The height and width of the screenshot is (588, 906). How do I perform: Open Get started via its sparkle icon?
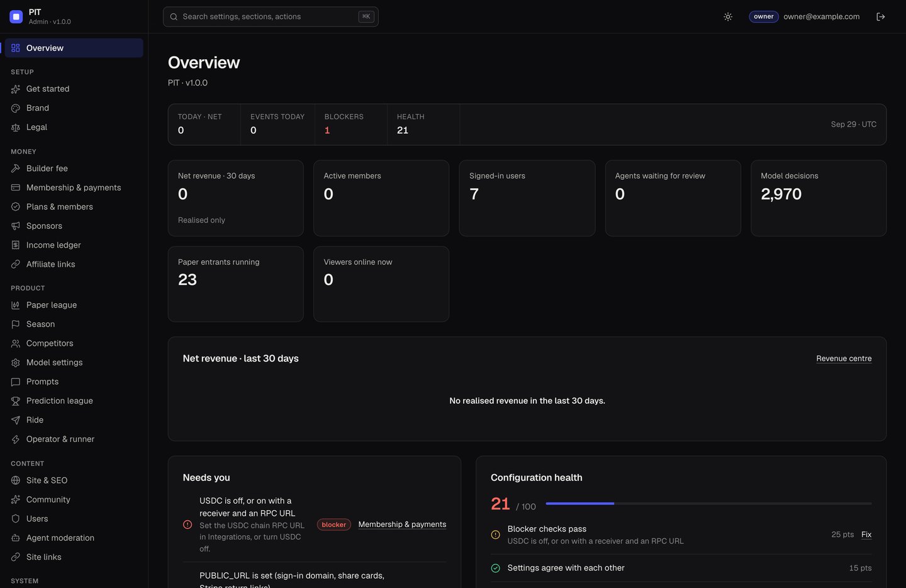pos(16,89)
